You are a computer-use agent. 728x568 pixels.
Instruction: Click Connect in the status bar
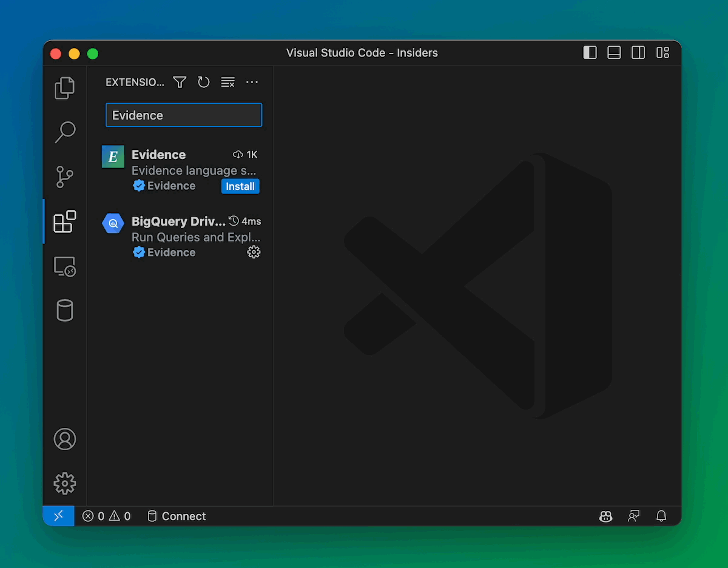(177, 516)
